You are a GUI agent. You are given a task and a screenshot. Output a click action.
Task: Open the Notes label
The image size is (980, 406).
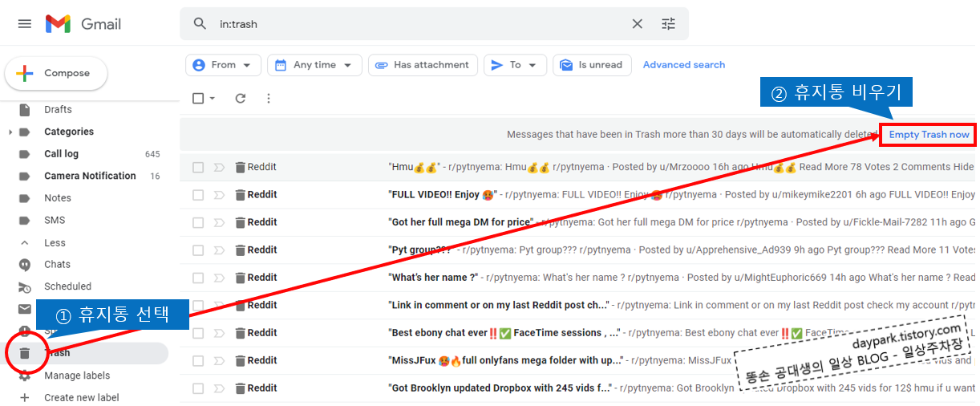(58, 198)
